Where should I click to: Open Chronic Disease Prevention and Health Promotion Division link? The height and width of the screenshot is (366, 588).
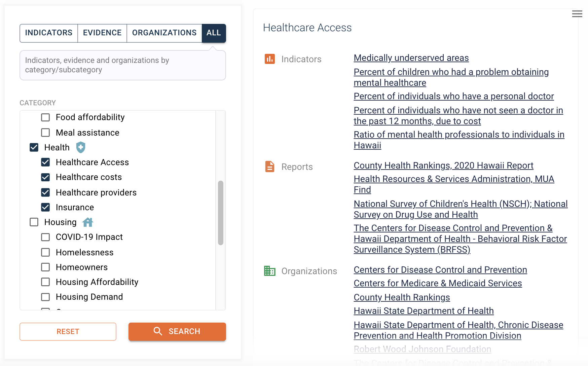(458, 330)
